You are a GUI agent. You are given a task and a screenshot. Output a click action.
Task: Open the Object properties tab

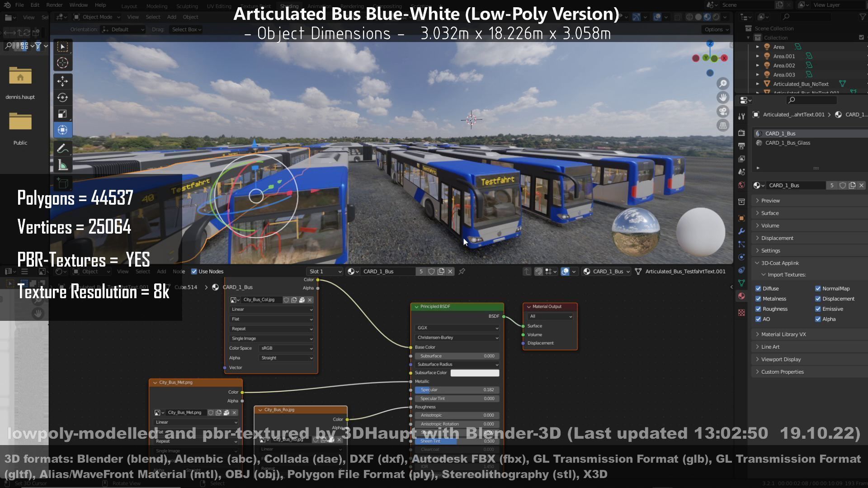pos(741,218)
